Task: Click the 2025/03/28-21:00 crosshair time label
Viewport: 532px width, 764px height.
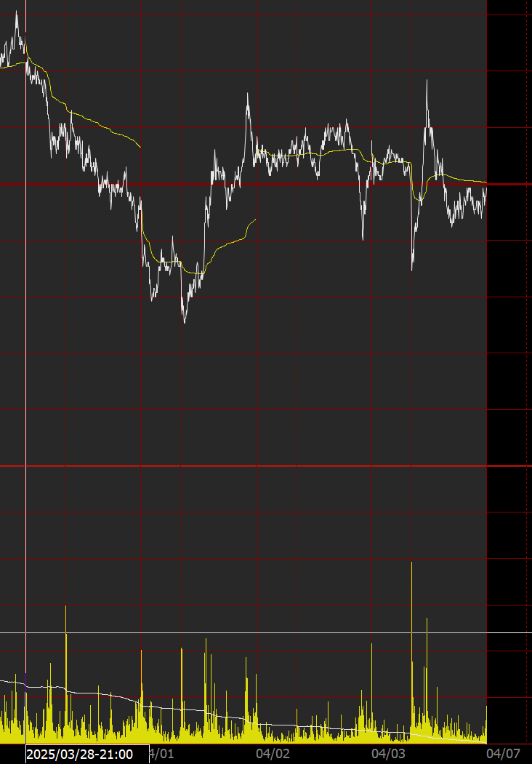Action: pyautogui.click(x=86, y=755)
